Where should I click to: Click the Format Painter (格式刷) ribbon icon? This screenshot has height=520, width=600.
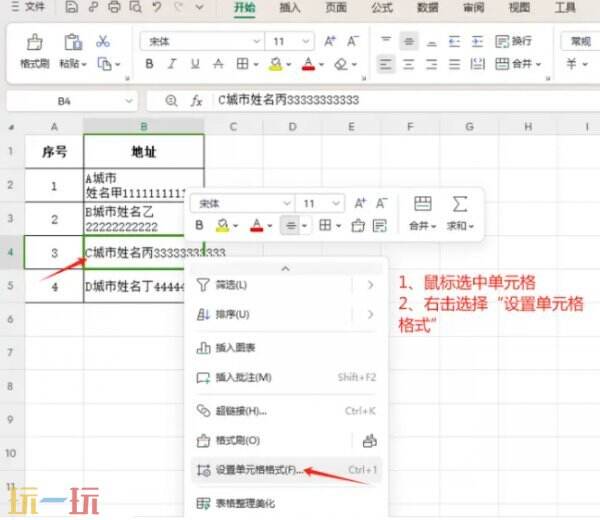pyautogui.click(x=34, y=42)
